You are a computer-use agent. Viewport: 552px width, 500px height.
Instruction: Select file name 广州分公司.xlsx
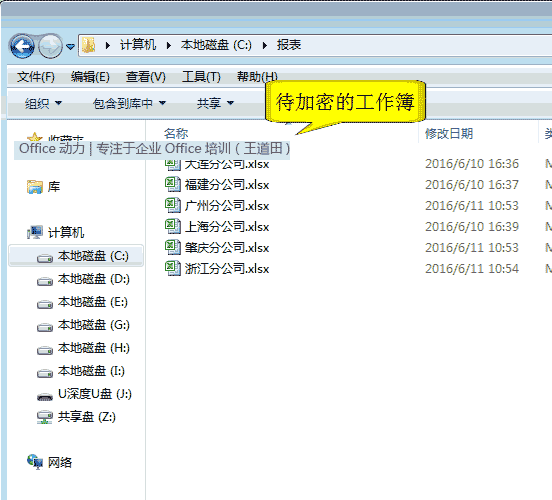(227, 206)
